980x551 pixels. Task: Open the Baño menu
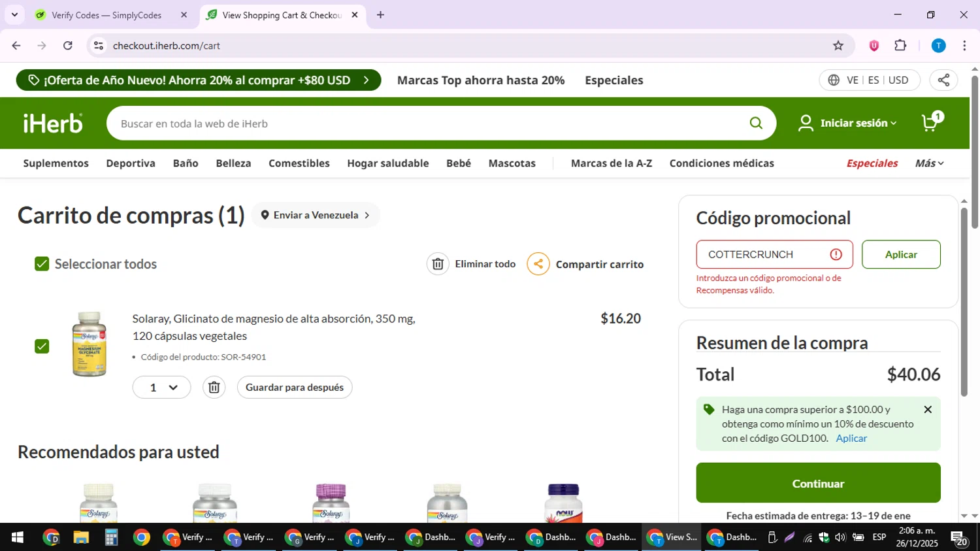pos(186,163)
